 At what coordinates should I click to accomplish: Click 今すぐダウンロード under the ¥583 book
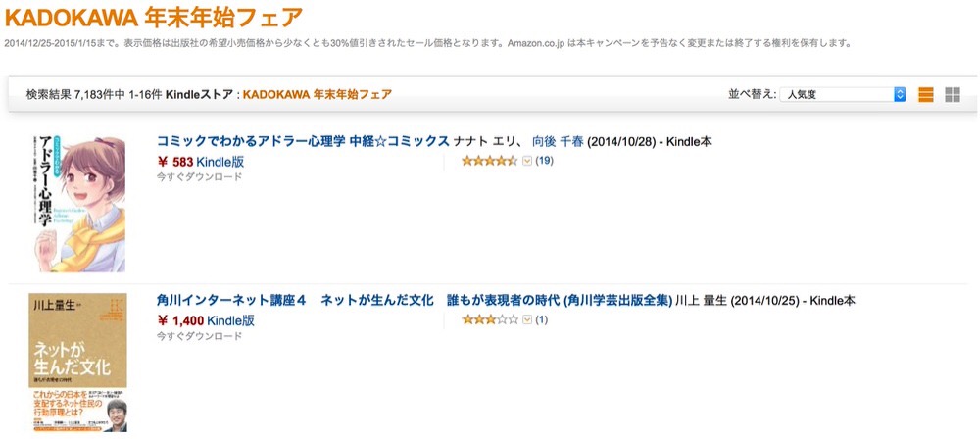point(199,177)
